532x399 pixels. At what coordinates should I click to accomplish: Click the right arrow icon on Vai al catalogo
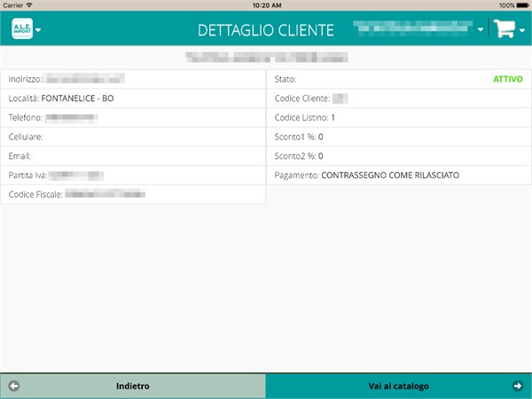518,387
